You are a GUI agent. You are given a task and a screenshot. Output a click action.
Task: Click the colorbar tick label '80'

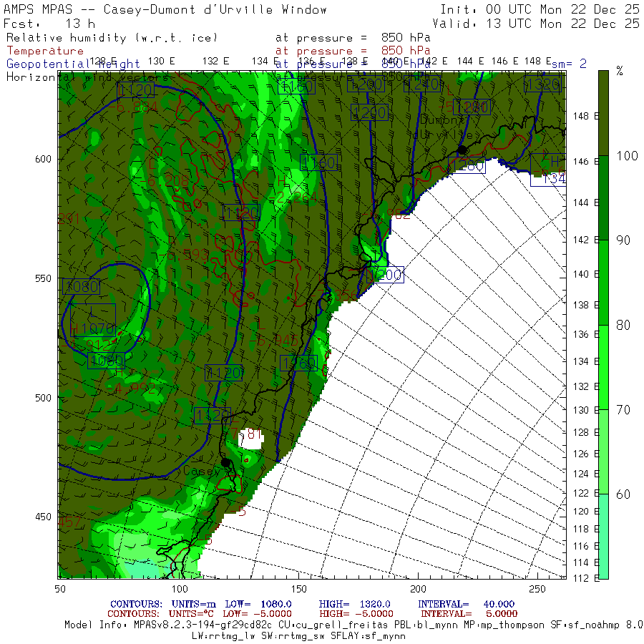(623, 326)
